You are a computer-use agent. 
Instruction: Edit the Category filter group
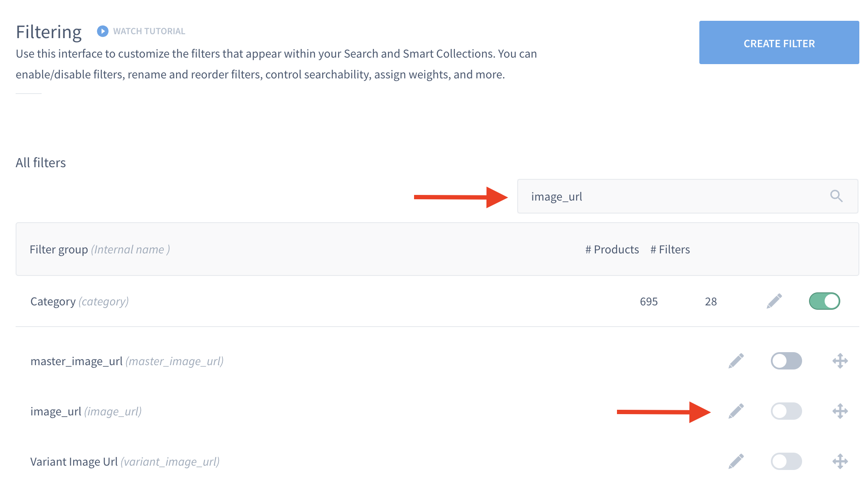[x=774, y=301]
